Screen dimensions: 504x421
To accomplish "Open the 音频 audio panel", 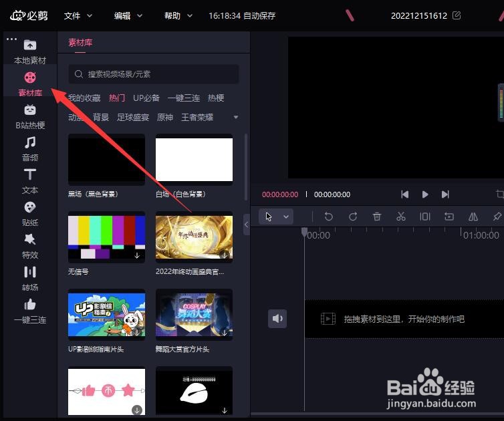I will tap(30, 149).
